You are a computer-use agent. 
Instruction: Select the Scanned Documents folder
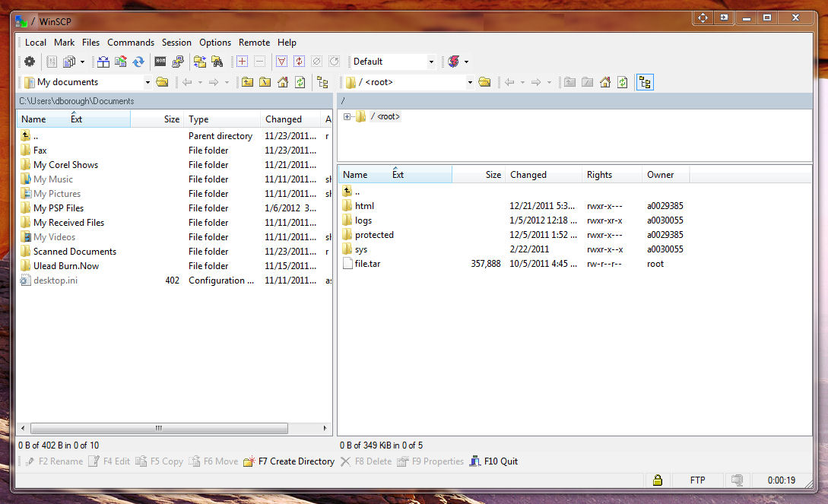[75, 252]
